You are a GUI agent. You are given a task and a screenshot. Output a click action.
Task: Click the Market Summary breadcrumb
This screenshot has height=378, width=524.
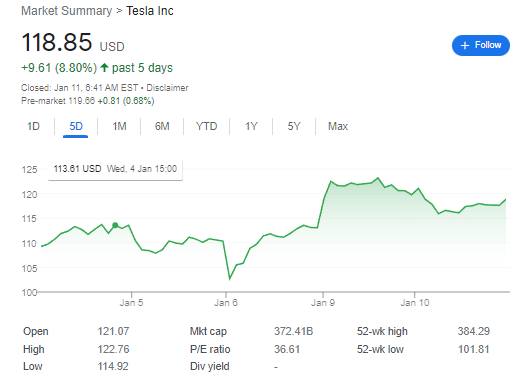(67, 11)
